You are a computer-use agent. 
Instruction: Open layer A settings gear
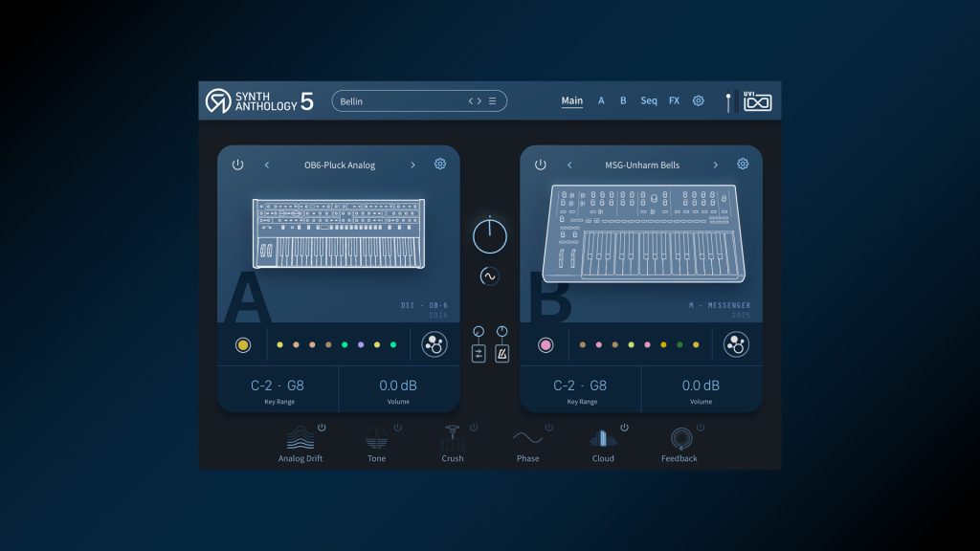point(440,164)
